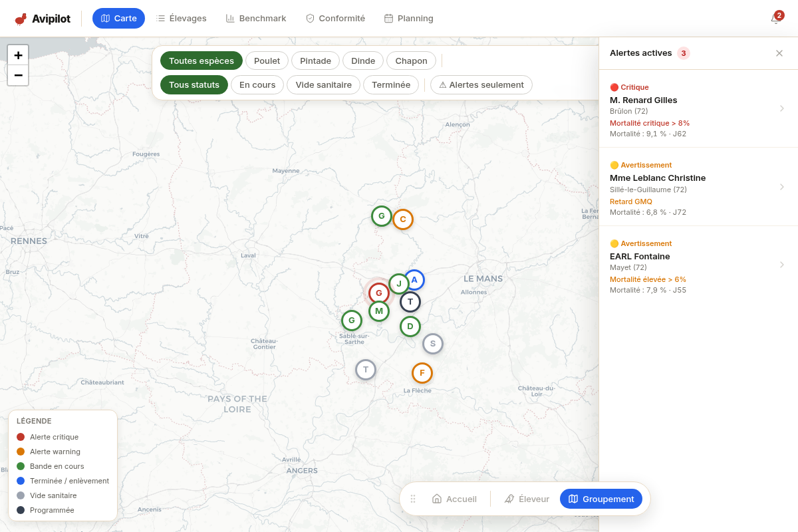The width and height of the screenshot is (798, 532).
Task: Filter by Dinde species
Action: click(x=363, y=61)
